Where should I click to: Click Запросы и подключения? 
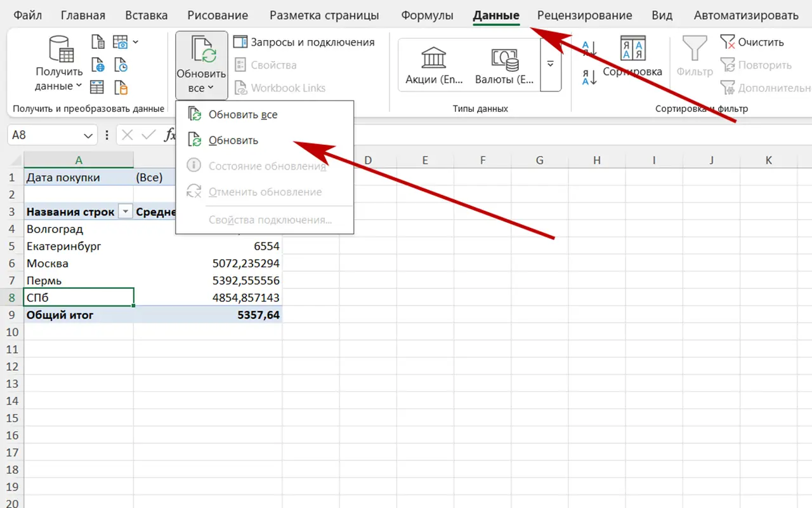[x=304, y=43]
